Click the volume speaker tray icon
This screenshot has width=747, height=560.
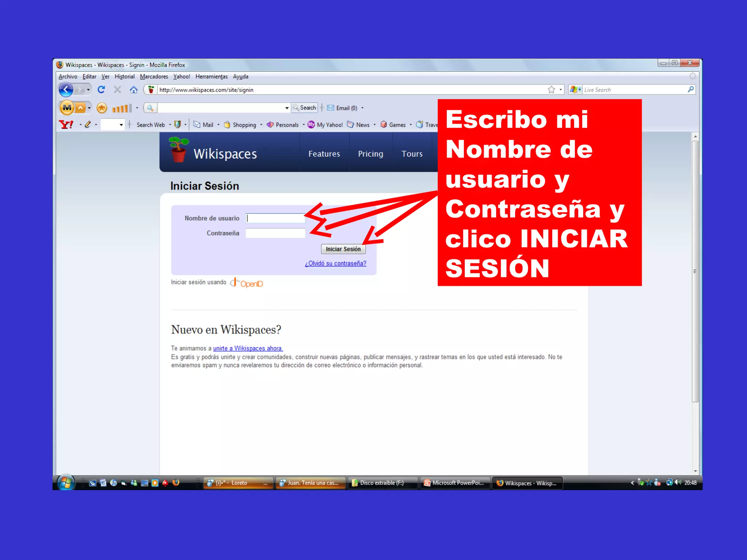point(678,482)
